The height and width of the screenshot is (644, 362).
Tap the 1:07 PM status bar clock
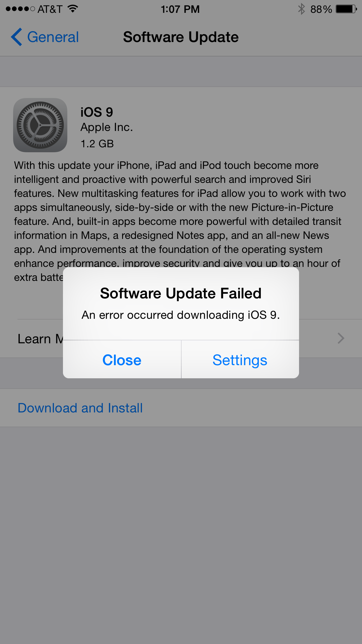[x=180, y=9]
